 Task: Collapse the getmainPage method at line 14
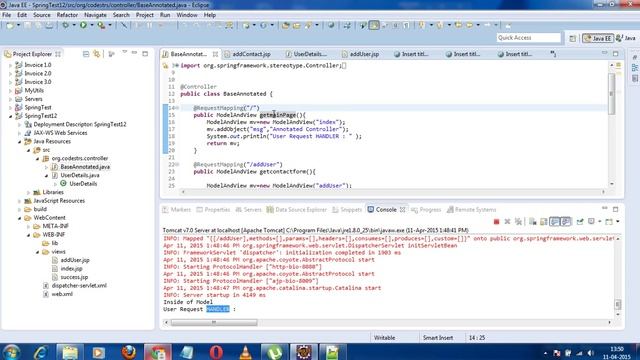pyautogui.click(x=177, y=108)
